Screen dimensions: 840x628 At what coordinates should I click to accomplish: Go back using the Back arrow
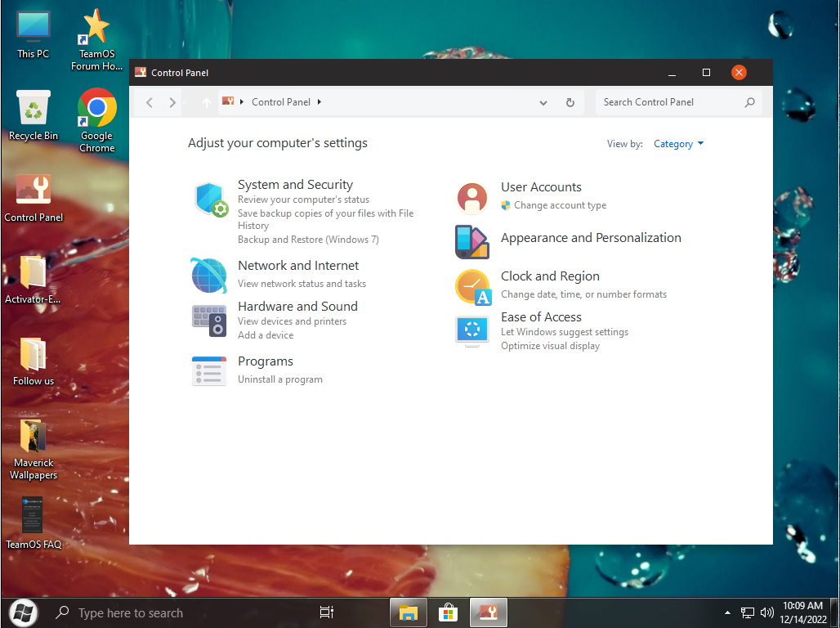click(x=150, y=102)
